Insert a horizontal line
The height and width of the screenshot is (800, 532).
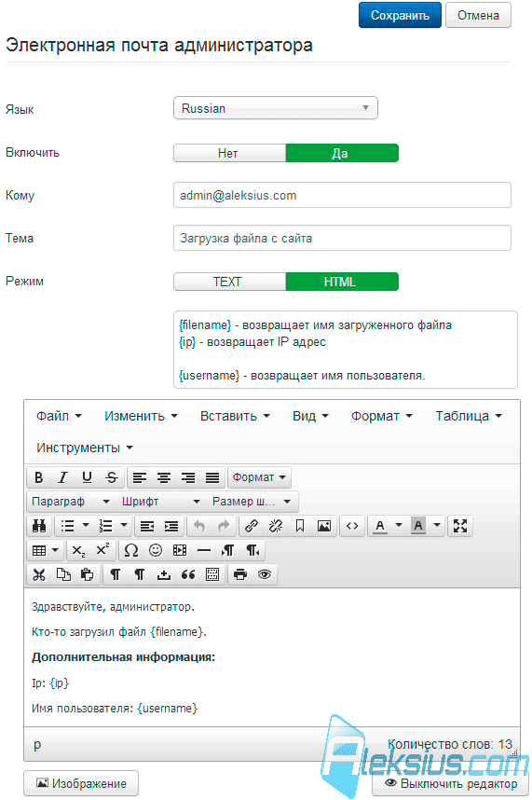[x=204, y=550]
